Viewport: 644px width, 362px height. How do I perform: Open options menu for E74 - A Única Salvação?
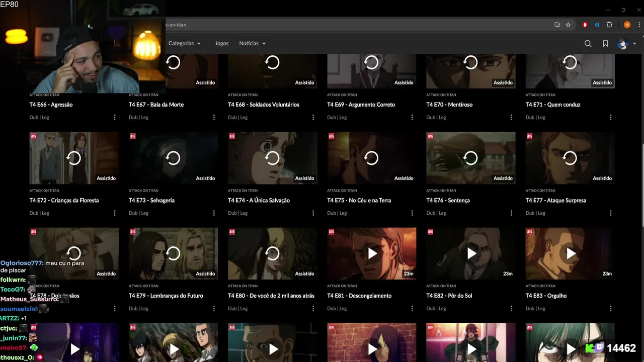(313, 213)
